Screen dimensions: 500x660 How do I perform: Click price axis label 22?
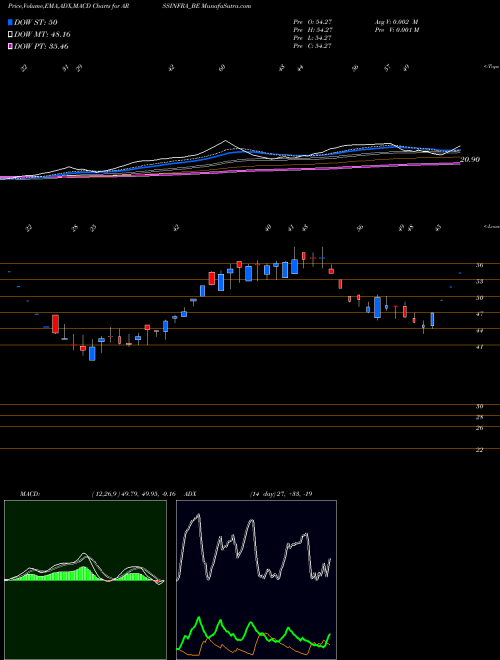pos(479,450)
